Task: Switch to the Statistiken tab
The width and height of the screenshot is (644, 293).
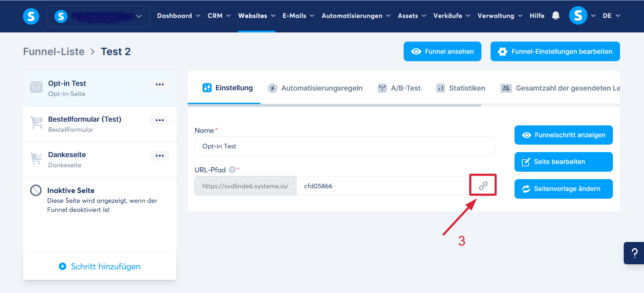Action: 460,88
